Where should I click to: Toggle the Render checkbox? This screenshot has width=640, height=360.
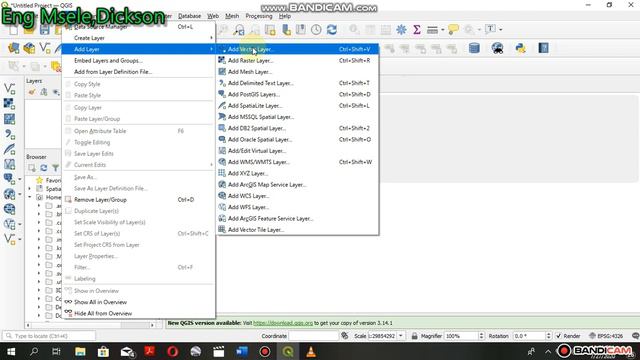pos(559,336)
